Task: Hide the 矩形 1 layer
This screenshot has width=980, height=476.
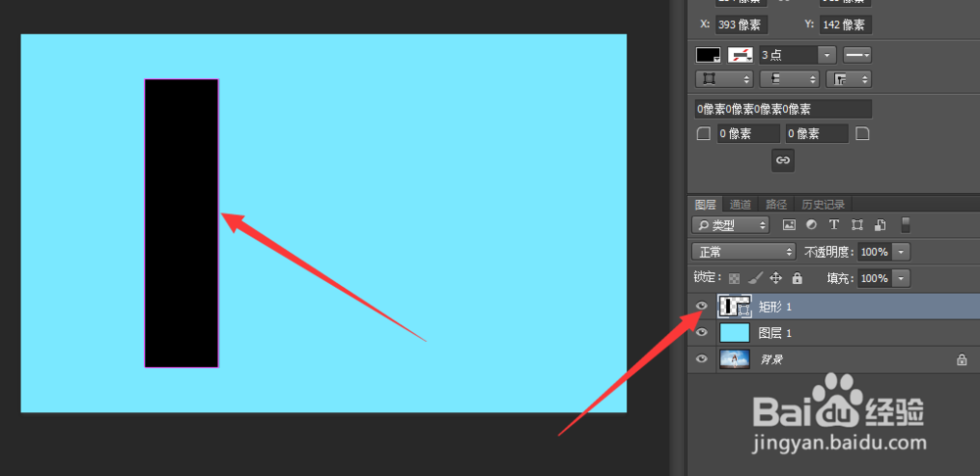Action: [702, 306]
